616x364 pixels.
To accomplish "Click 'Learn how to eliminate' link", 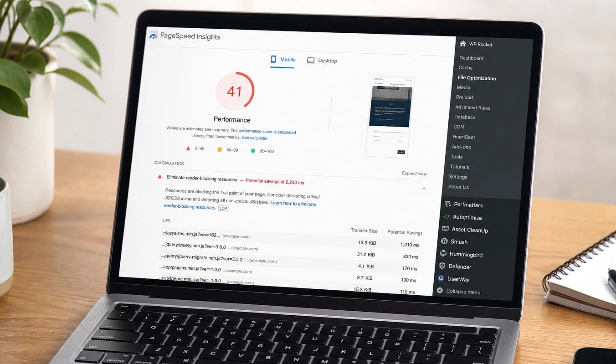I will [293, 203].
